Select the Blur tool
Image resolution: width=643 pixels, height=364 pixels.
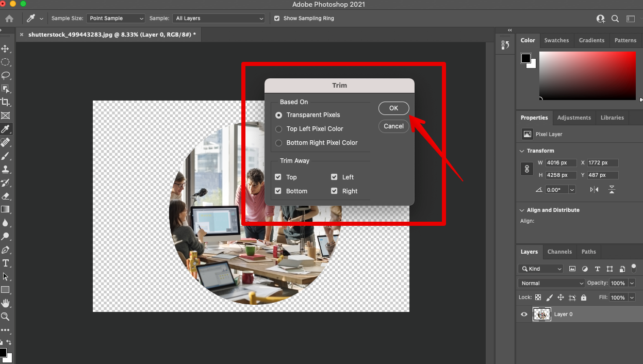[5, 223]
